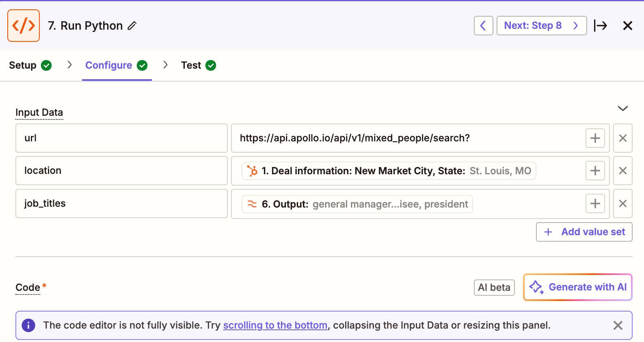Click the expand panel arrow icon

coord(600,26)
